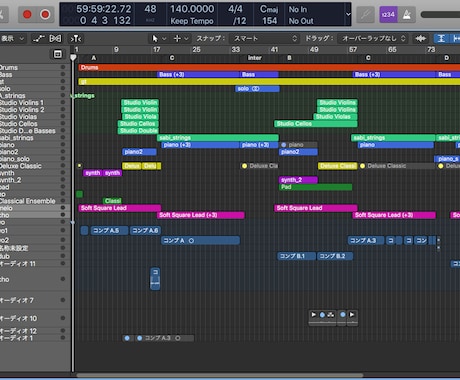Click marker A in marker track
Image resolution: width=460 pixels, height=380 pixels.
[94, 58]
